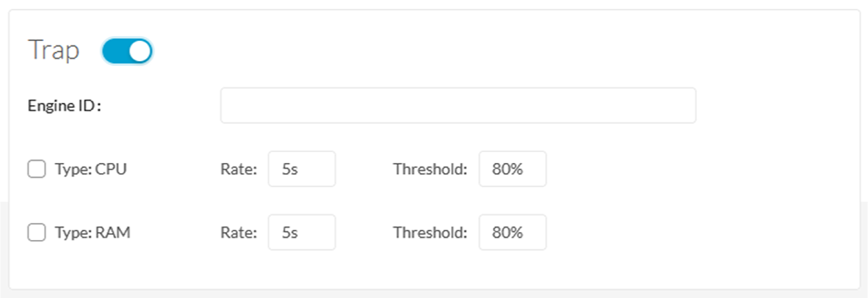Enable the Type: RAM checkbox
Screen dimensions: 868x298
[36, 233]
